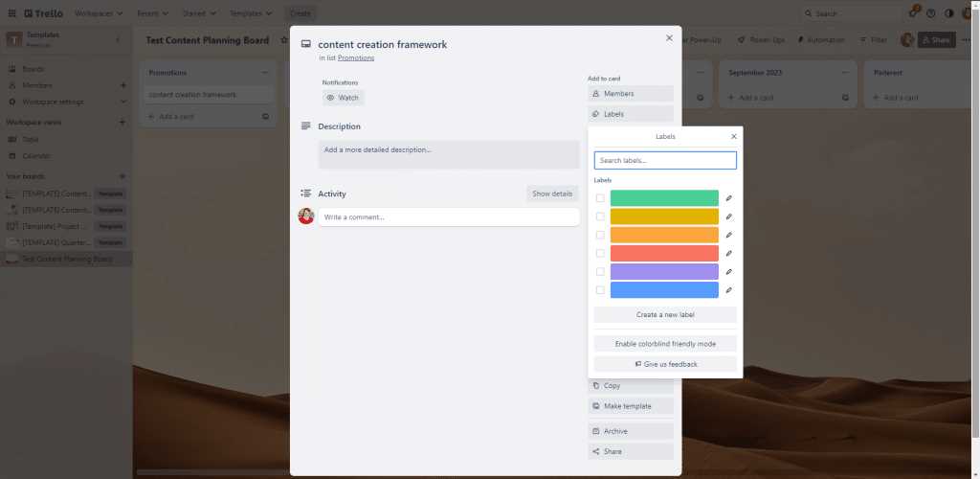The width and height of the screenshot is (980, 479).
Task: Open the Workspaces dropdown
Action: (99, 13)
